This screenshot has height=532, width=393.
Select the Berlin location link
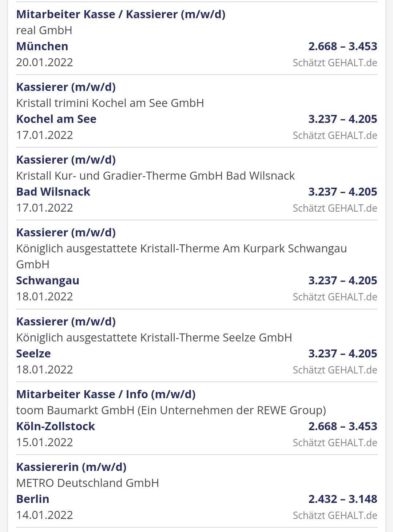[33, 499]
